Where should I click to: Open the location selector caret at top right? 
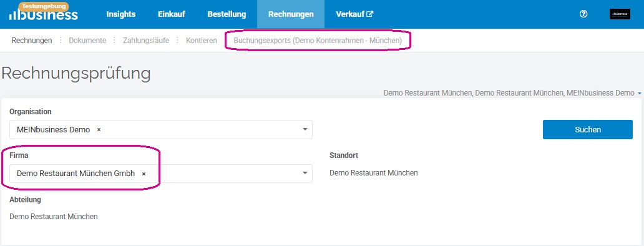(x=640, y=94)
